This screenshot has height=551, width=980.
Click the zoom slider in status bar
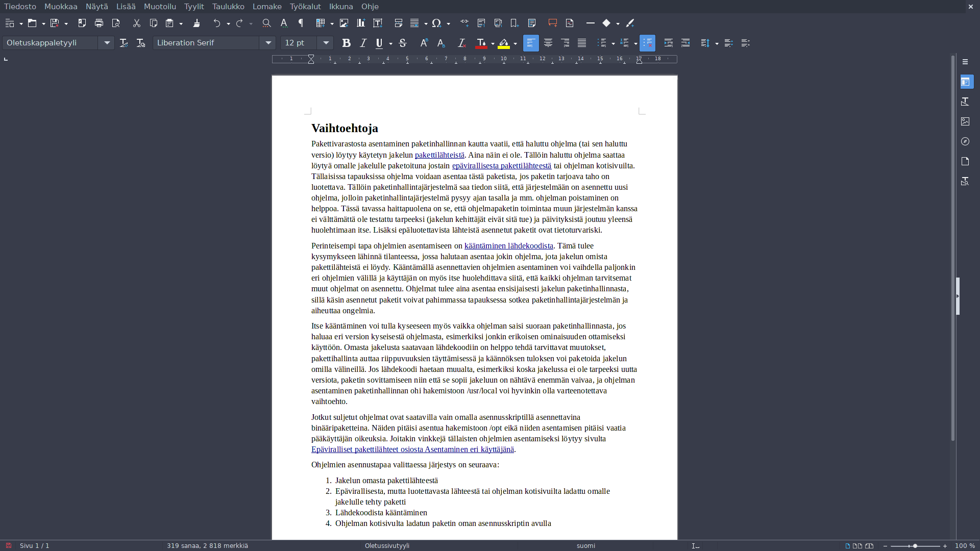tap(915, 546)
